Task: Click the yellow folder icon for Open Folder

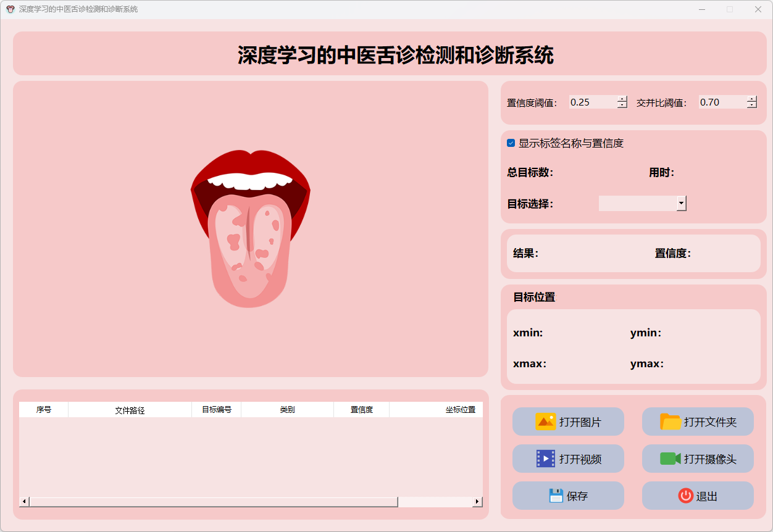Action: point(670,422)
